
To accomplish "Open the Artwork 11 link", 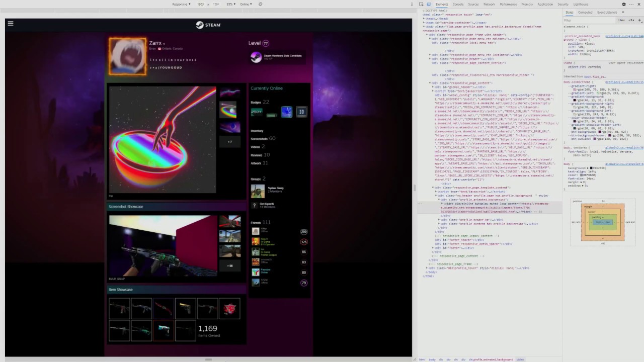I will click(260, 163).
